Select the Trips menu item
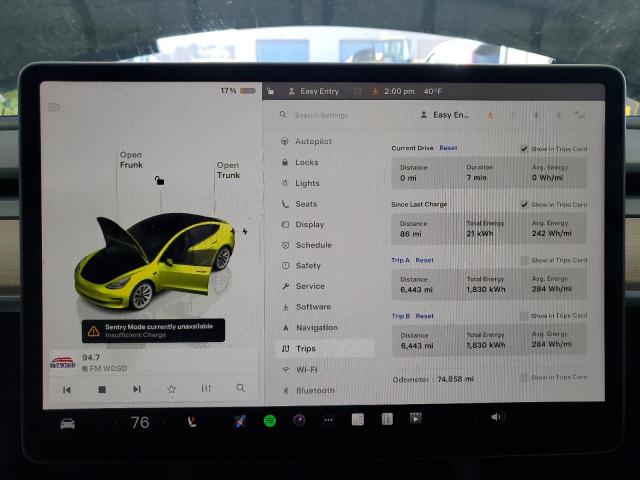This screenshot has width=640, height=480. 325,349
